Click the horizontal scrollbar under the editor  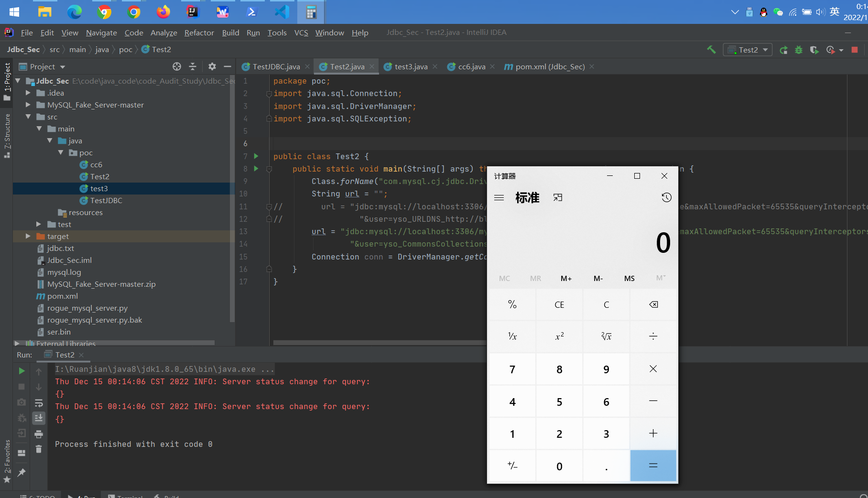click(380, 343)
